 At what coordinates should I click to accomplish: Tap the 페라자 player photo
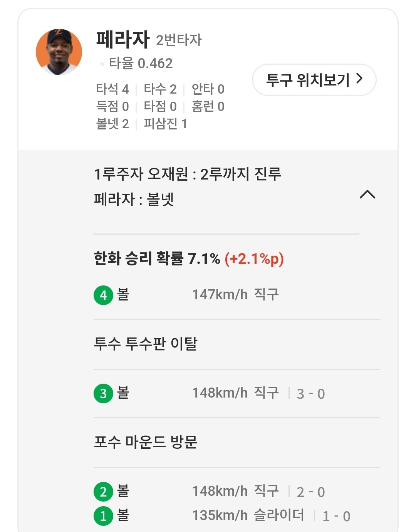click(x=59, y=52)
